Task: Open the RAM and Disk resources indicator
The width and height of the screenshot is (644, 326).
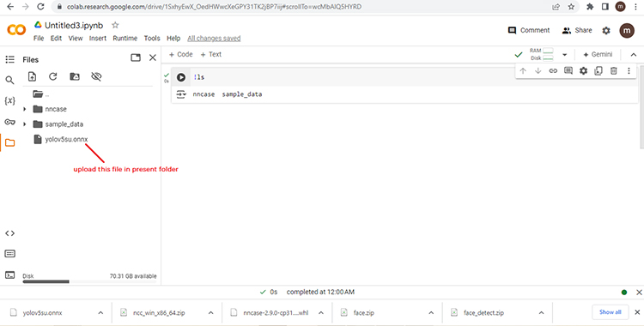Action: click(541, 54)
